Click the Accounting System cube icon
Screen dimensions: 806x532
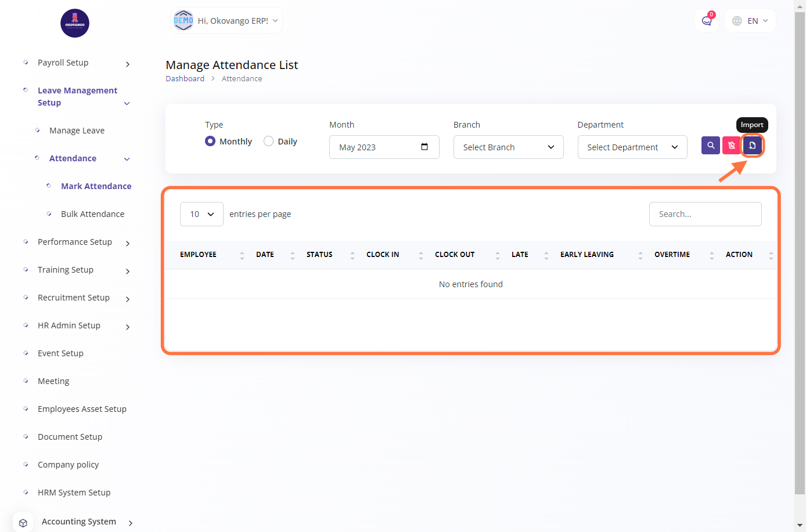(23, 522)
